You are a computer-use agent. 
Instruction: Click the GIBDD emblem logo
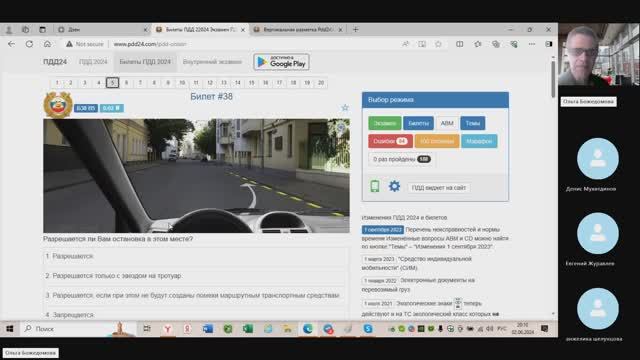click(58, 104)
